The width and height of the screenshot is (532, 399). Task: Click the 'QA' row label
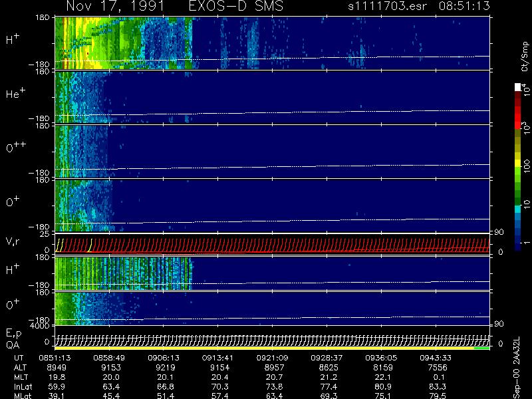coord(13,345)
